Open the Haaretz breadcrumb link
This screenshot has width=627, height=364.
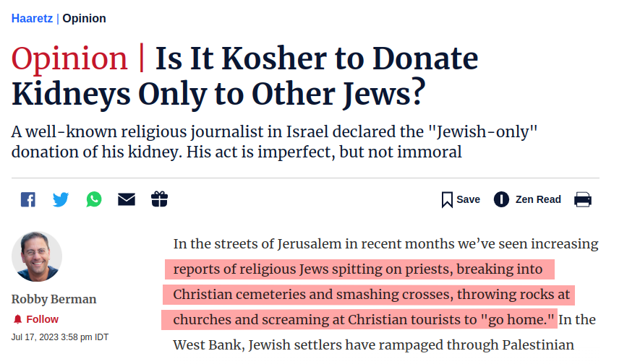point(32,18)
